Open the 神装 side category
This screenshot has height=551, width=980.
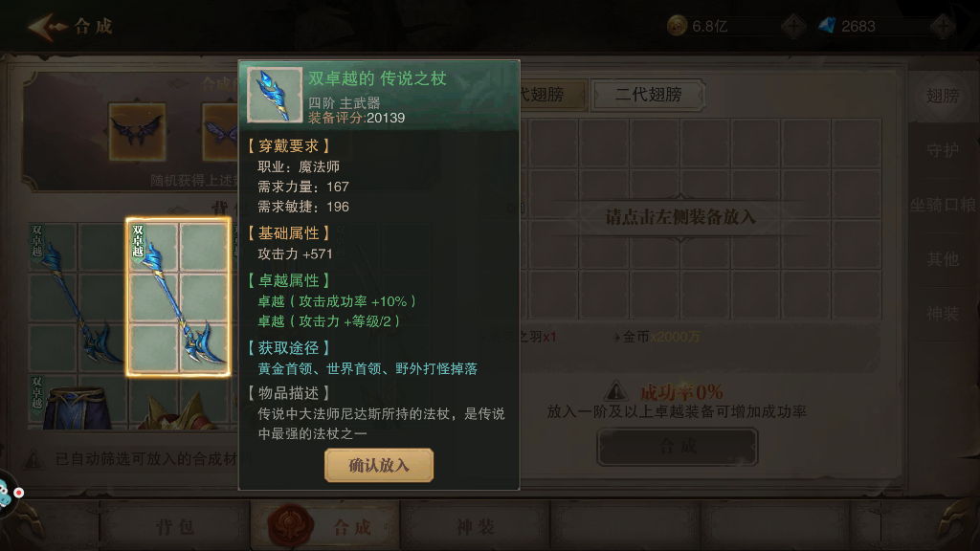[943, 313]
